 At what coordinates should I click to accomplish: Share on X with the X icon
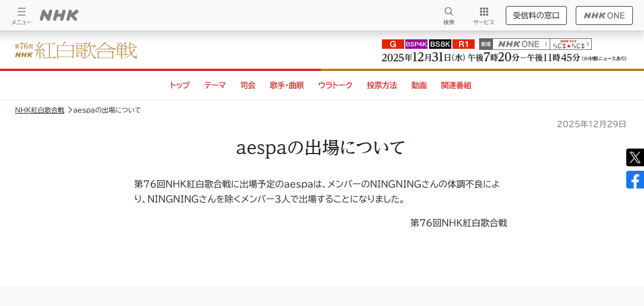(635, 157)
